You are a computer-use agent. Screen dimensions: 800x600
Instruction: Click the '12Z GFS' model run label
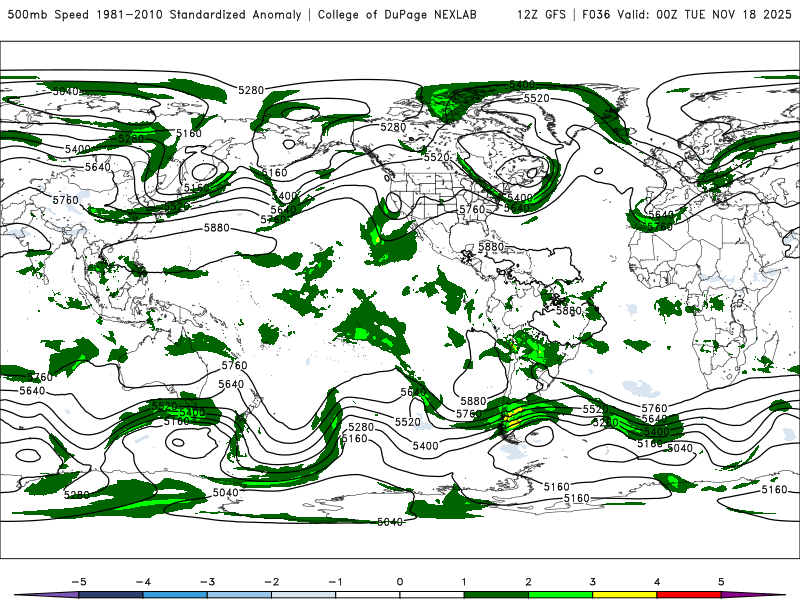[541, 15]
